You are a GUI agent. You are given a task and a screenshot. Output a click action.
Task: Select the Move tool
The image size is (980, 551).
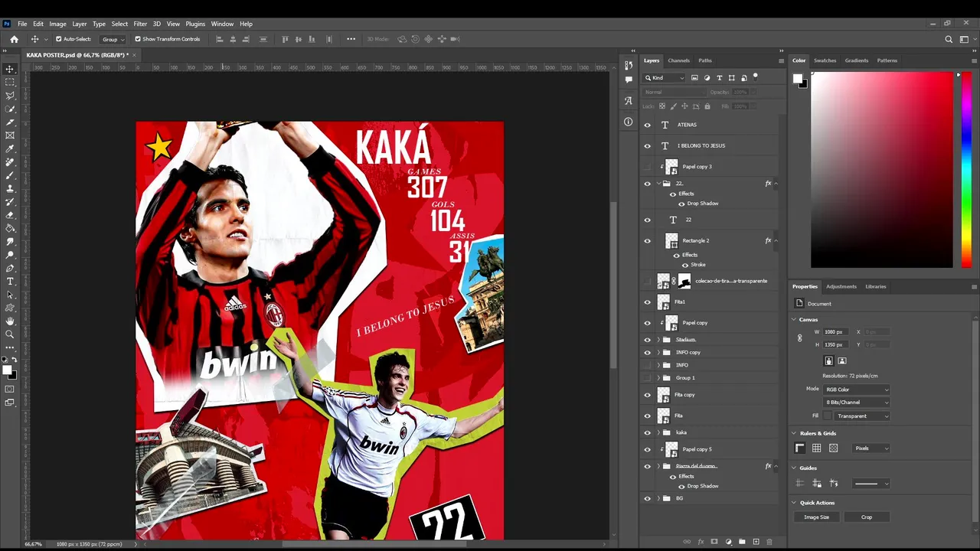point(10,69)
